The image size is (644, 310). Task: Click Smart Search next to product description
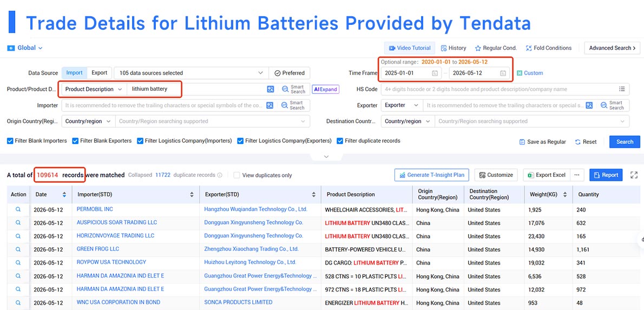pyautogui.click(x=293, y=89)
